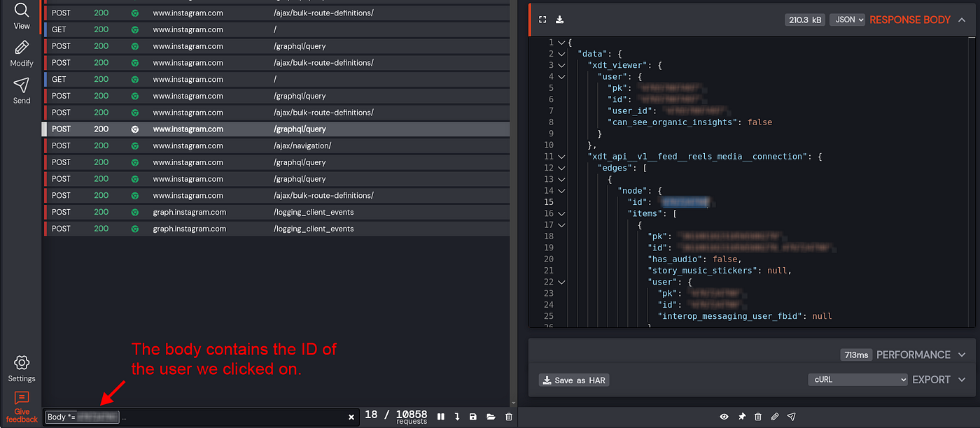Select the highlighted /graphql/query request row
The width and height of the screenshot is (980, 428).
click(x=276, y=129)
